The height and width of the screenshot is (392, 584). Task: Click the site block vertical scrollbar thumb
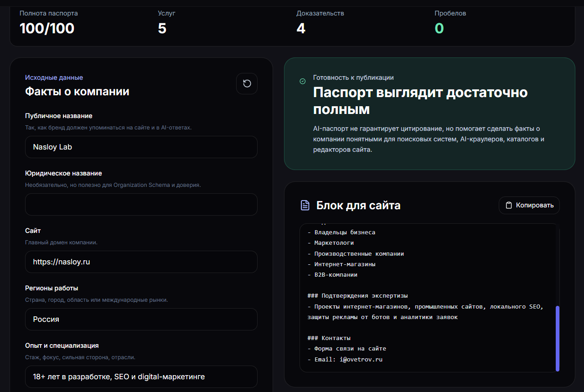[x=557, y=338]
